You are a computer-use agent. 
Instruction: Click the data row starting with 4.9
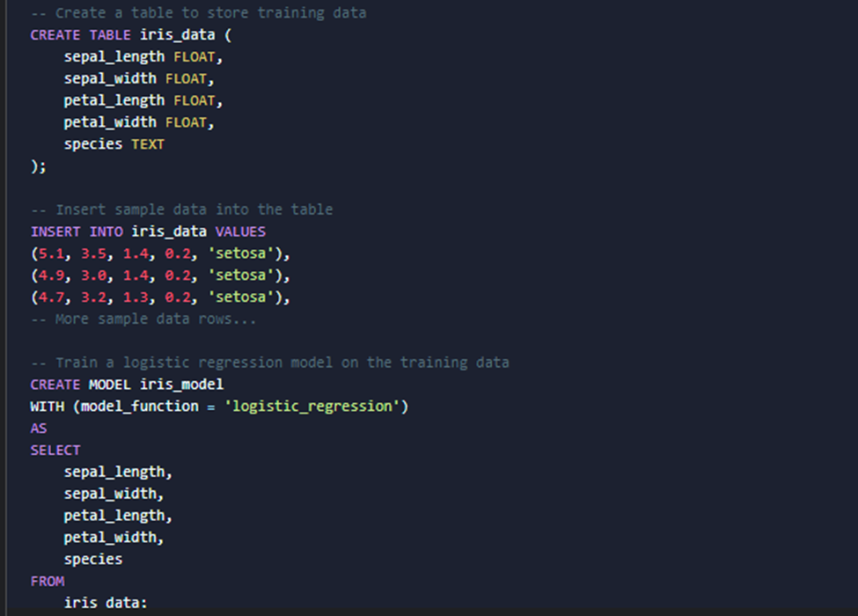pyautogui.click(x=160, y=275)
